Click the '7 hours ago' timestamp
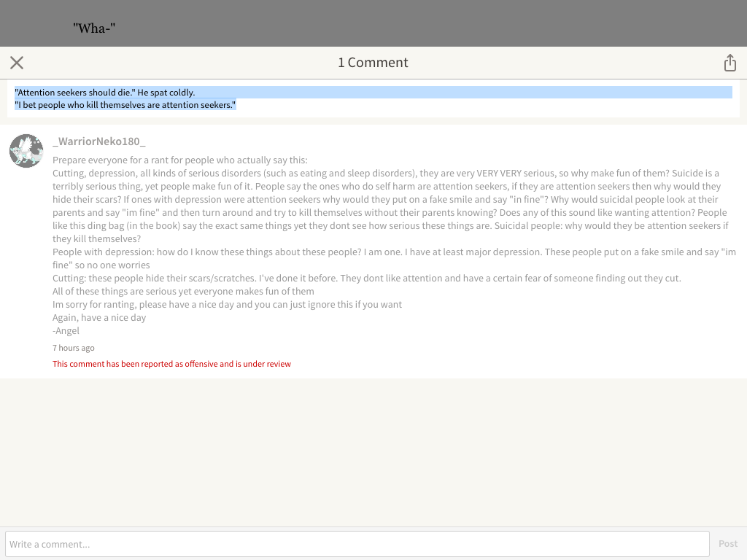This screenshot has width=747, height=560. pyautogui.click(x=74, y=348)
